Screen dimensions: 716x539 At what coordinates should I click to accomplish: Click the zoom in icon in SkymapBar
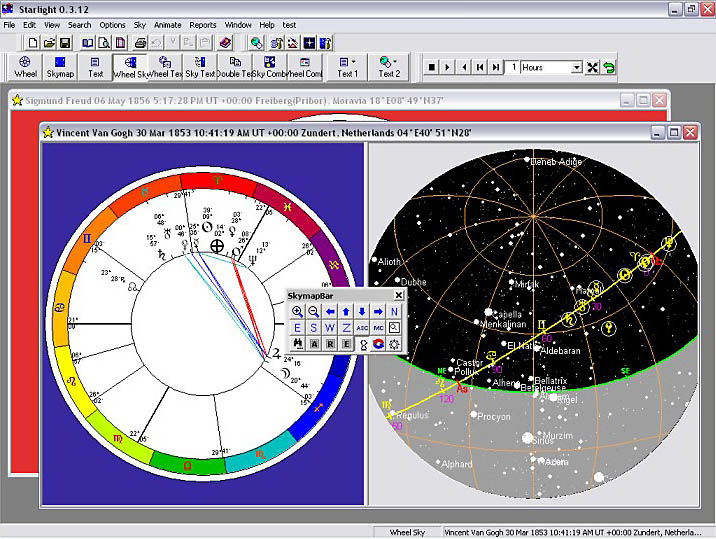tap(298, 312)
